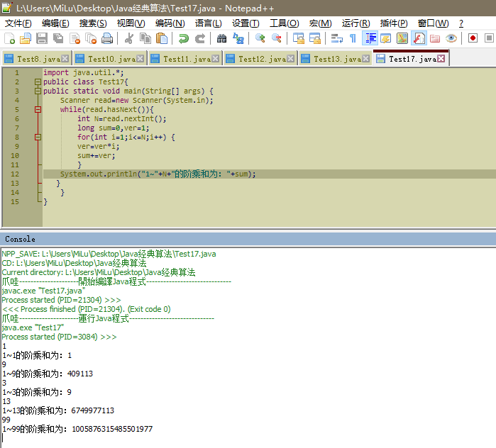Open the 语言(L) menu

click(x=208, y=23)
